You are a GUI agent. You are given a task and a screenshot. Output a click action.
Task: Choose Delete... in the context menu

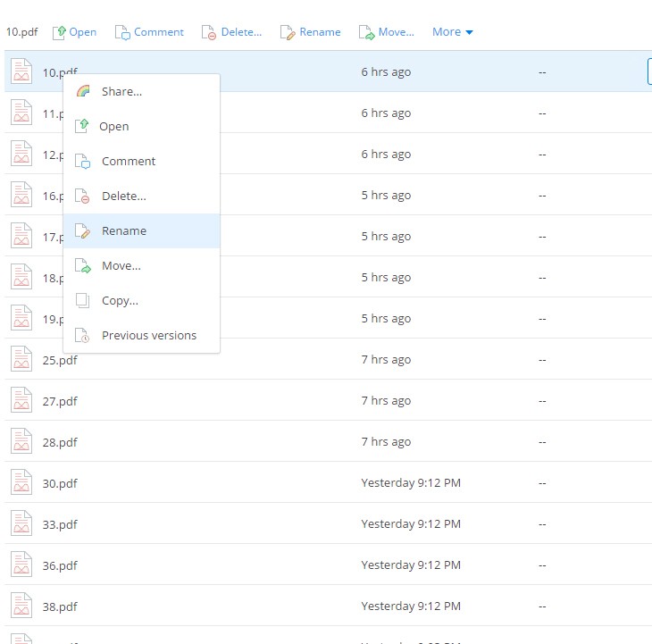pyautogui.click(x=124, y=196)
